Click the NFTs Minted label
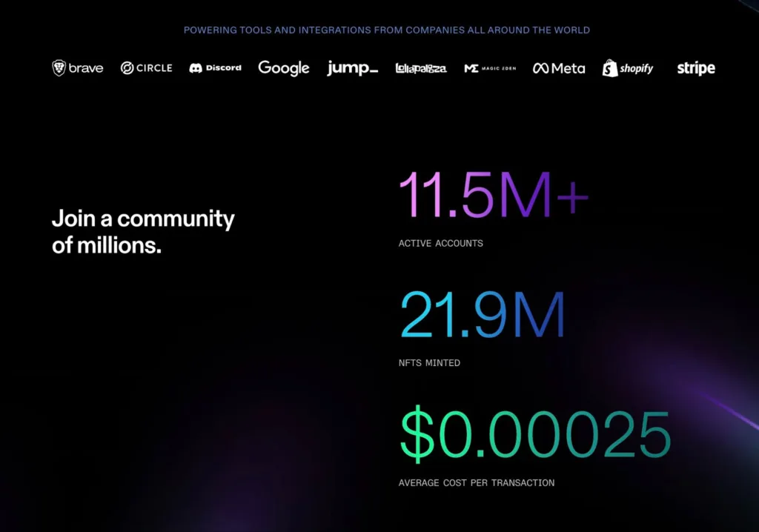 429,362
